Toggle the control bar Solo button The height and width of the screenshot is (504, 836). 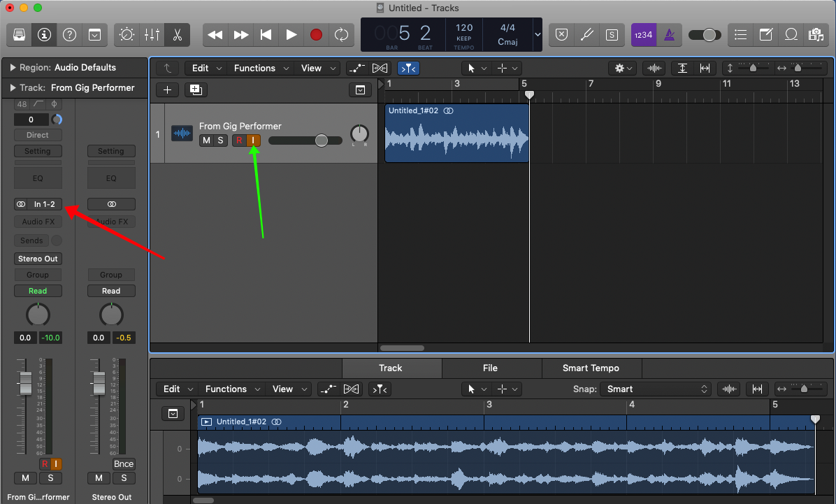(x=612, y=35)
